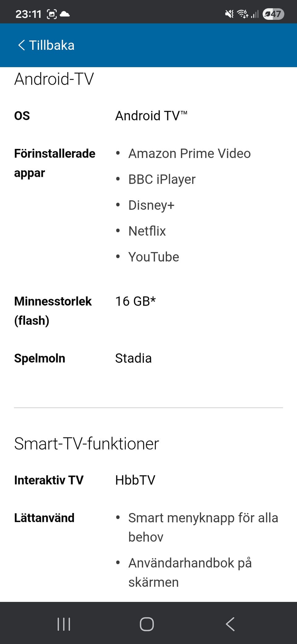
Task: Tap the Android recent apps icon
Action: click(x=64, y=624)
